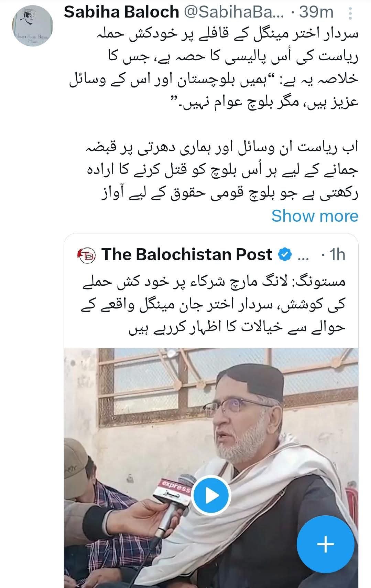Expand tweet text with Show more
This screenshot has height=588, width=371.
tap(315, 216)
